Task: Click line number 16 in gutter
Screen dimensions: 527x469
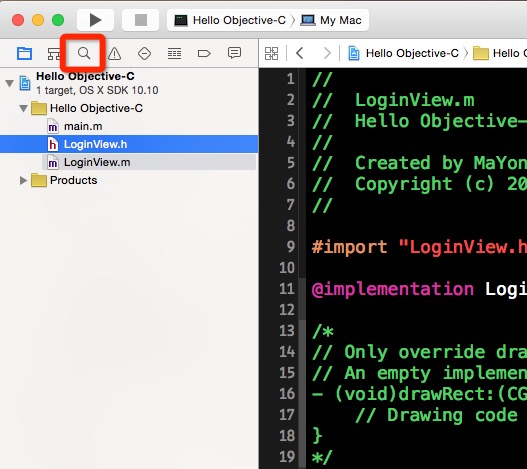Action: pyautogui.click(x=286, y=394)
